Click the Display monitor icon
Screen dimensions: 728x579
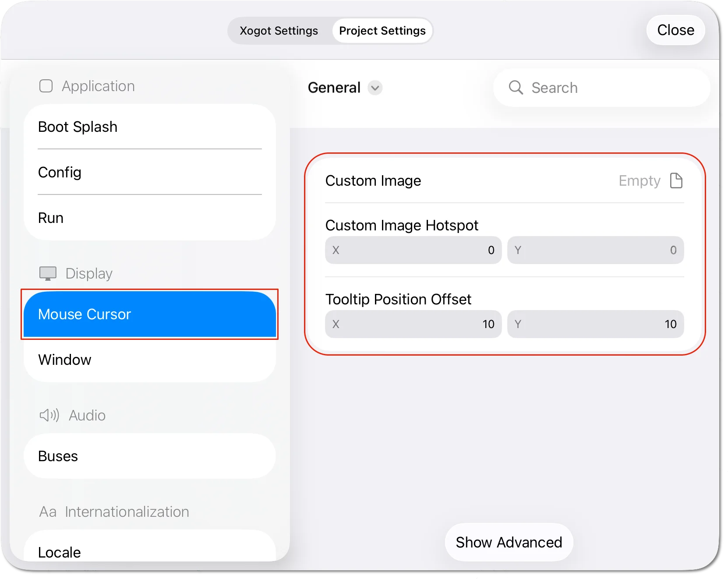point(48,273)
